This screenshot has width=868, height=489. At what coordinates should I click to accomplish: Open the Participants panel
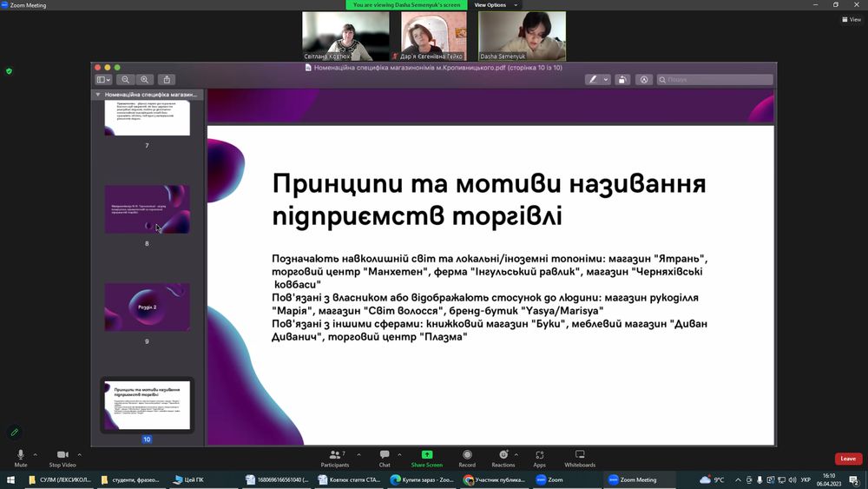pos(334,458)
